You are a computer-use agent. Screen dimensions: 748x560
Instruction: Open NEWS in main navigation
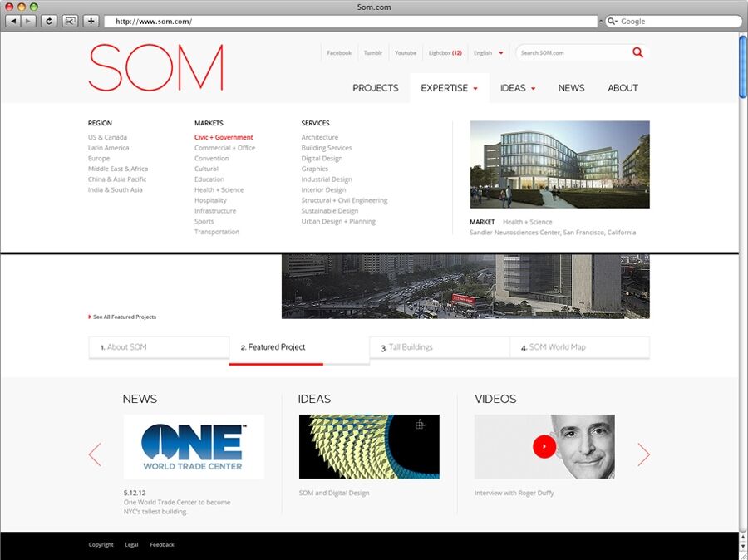pyautogui.click(x=571, y=88)
